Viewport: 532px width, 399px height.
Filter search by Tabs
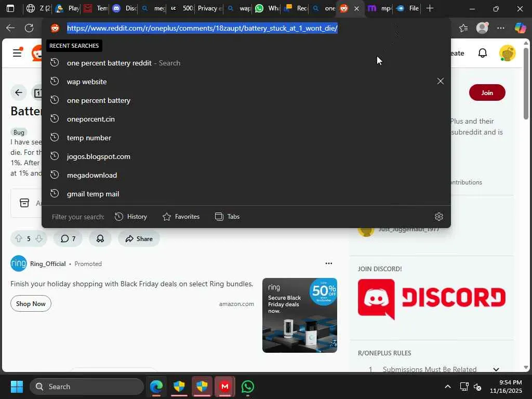(228, 217)
